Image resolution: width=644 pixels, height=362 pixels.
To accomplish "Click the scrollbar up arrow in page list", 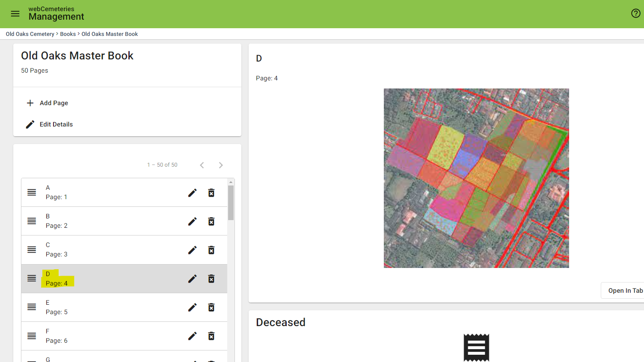I will click(231, 182).
